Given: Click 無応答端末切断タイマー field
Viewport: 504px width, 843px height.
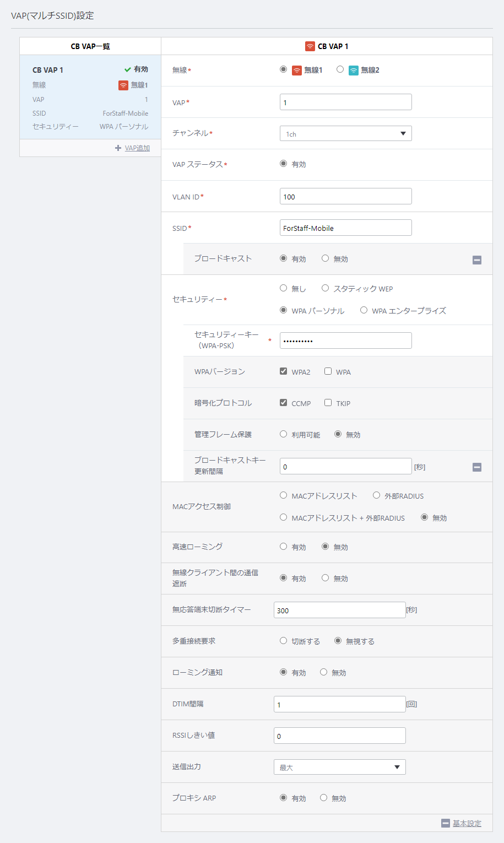Looking at the screenshot, I should click(x=340, y=610).
